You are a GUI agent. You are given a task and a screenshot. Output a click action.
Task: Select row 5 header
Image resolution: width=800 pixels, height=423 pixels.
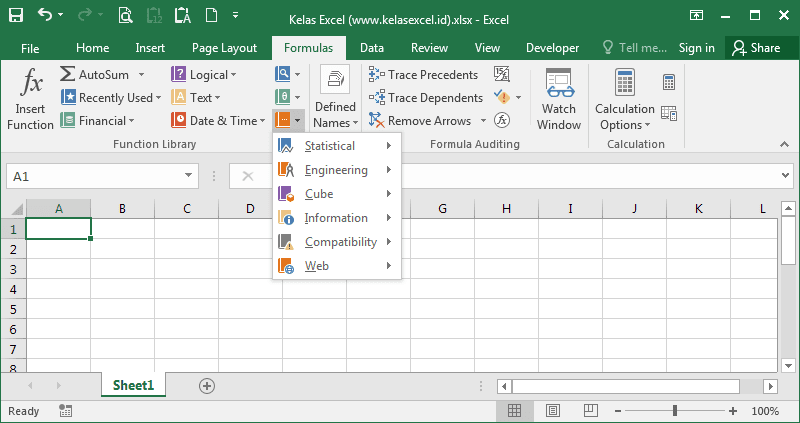tap(13, 309)
